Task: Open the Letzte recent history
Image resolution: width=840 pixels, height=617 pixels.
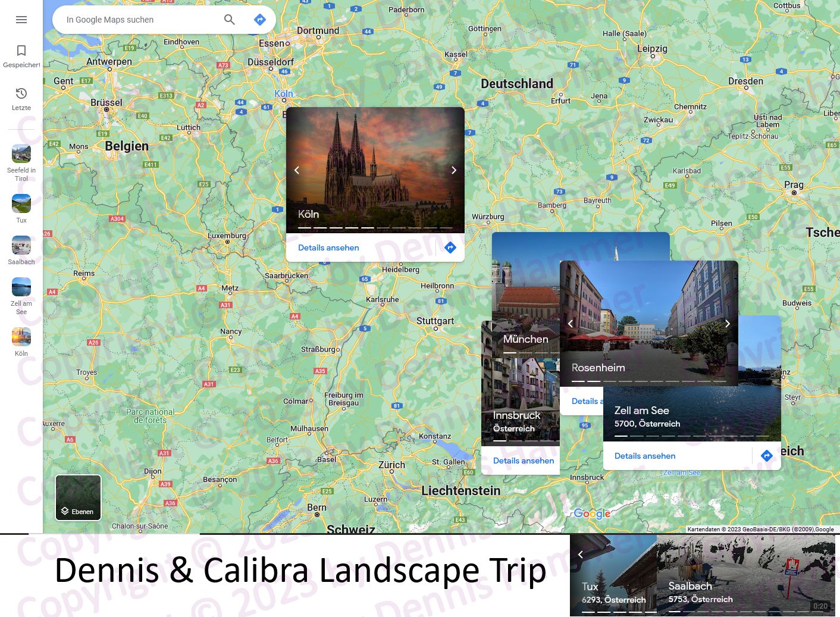Action: click(x=21, y=98)
